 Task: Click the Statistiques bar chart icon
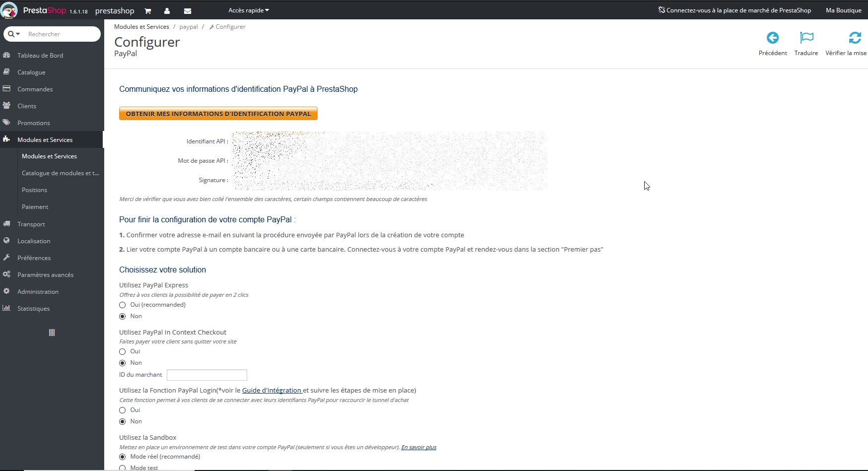[6, 308]
